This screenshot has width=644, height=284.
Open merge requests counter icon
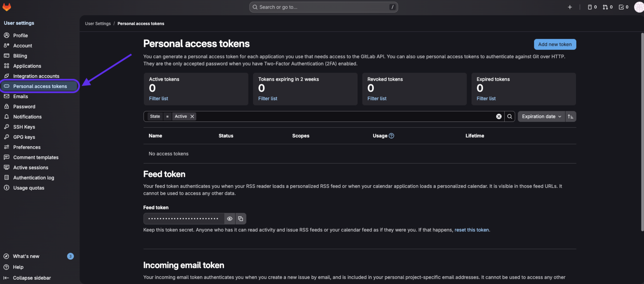pos(607,7)
